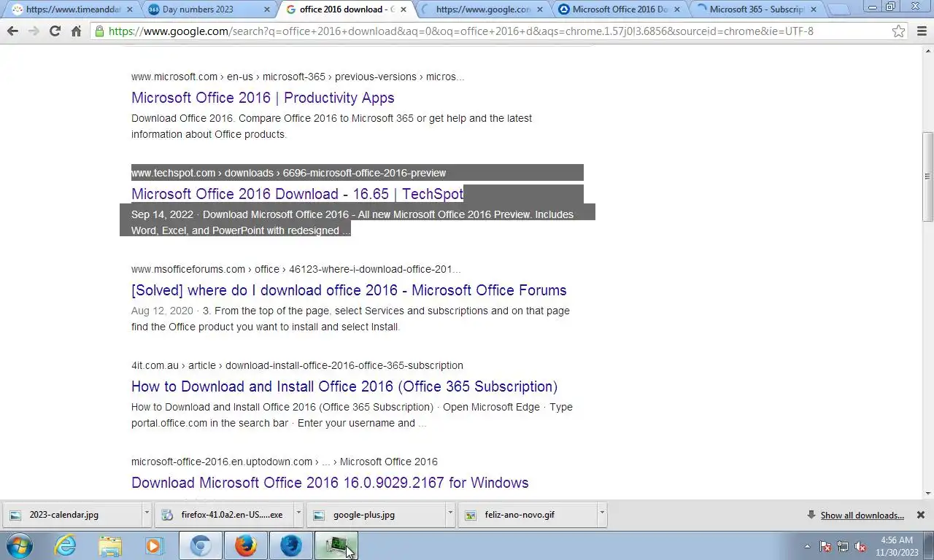Image resolution: width=934 pixels, height=560 pixels.
Task: Click the muted volume tray icon
Action: tap(860, 546)
